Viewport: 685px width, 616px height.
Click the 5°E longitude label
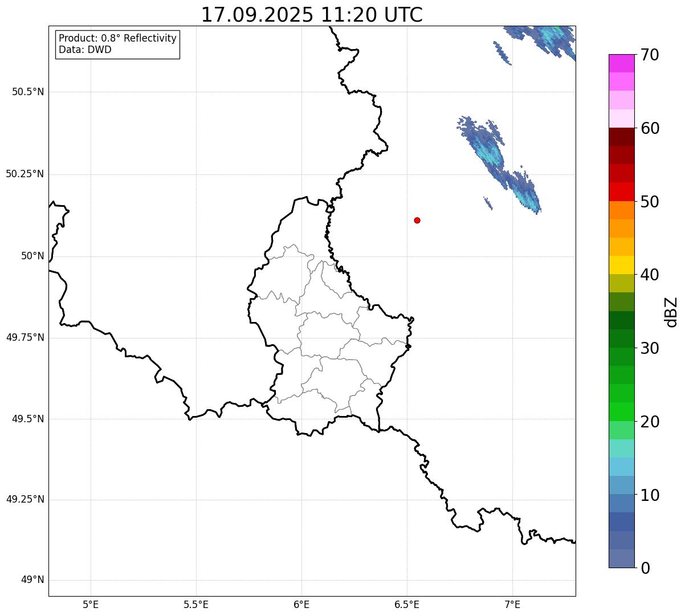[x=91, y=604]
